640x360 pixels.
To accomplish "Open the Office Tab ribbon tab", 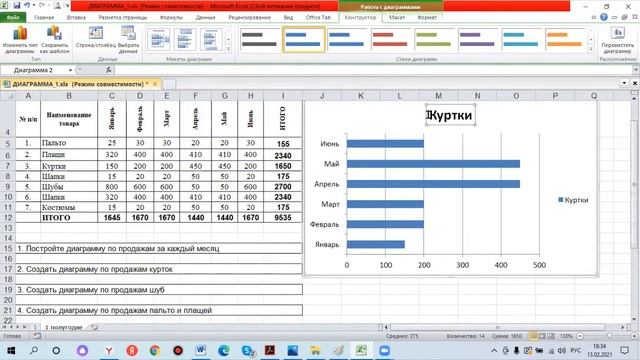I will click(x=318, y=18).
